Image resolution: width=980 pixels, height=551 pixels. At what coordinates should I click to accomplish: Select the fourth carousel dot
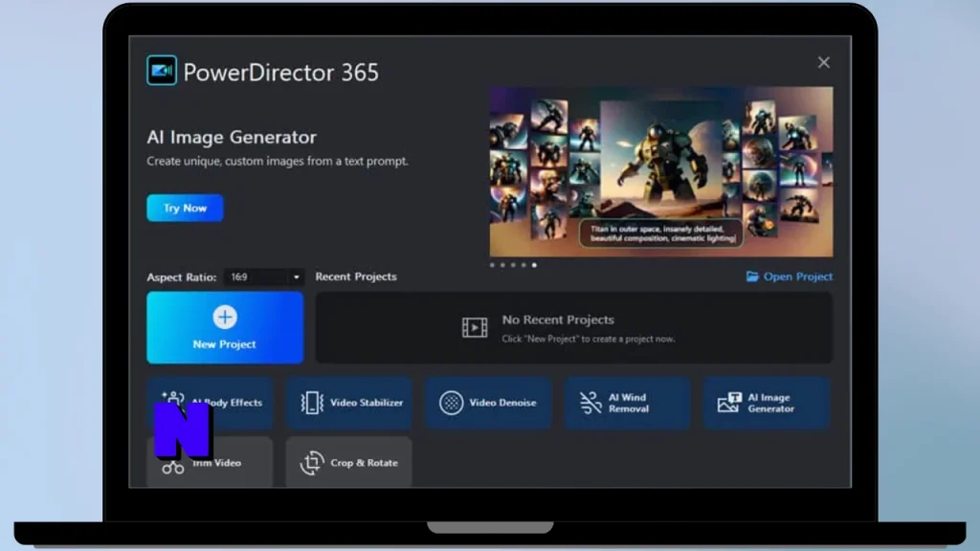pyautogui.click(x=523, y=265)
